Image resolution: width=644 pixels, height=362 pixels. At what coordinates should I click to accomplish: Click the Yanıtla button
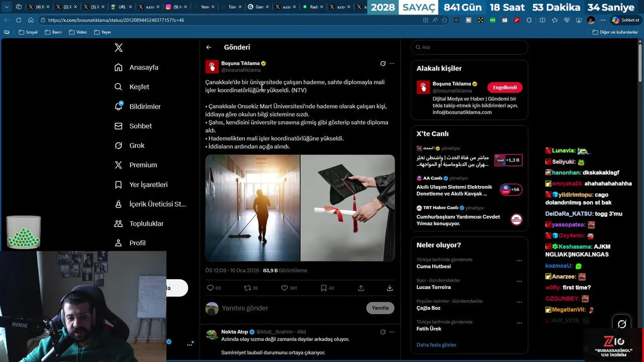[380, 308]
